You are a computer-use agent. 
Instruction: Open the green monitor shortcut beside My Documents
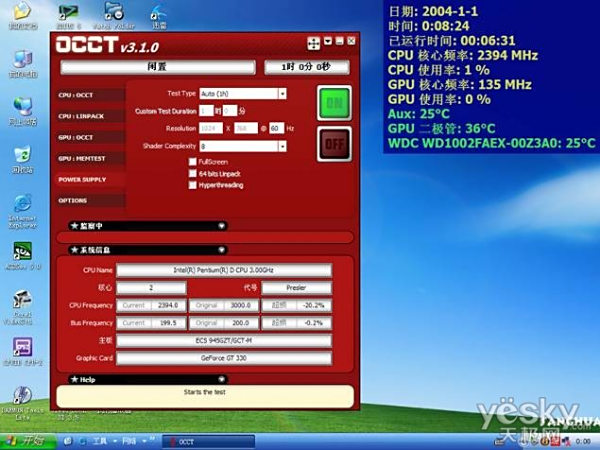click(x=69, y=16)
